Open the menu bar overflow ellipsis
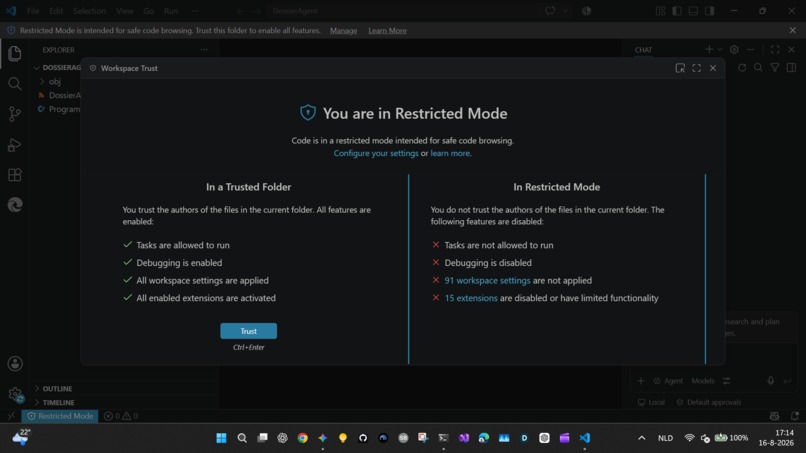Image resolution: width=806 pixels, height=453 pixels. coord(195,11)
